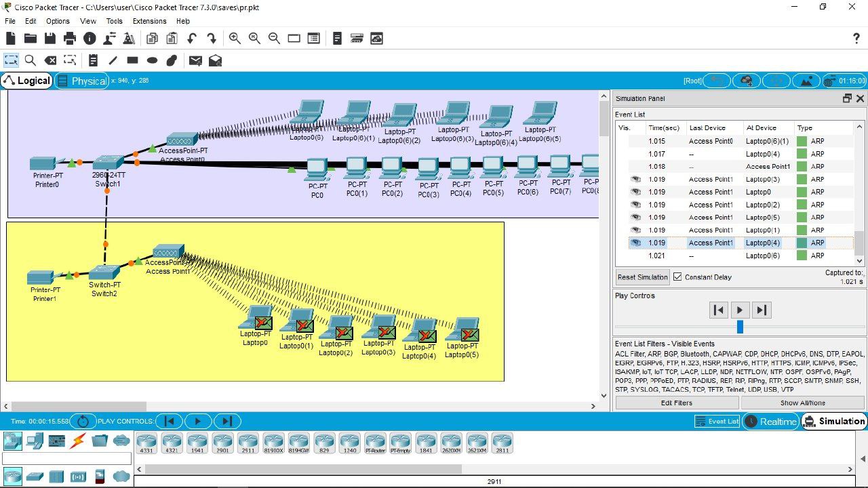
Task: Click Capture/Forward in Simulation Panel Play Controls
Action: [762, 310]
